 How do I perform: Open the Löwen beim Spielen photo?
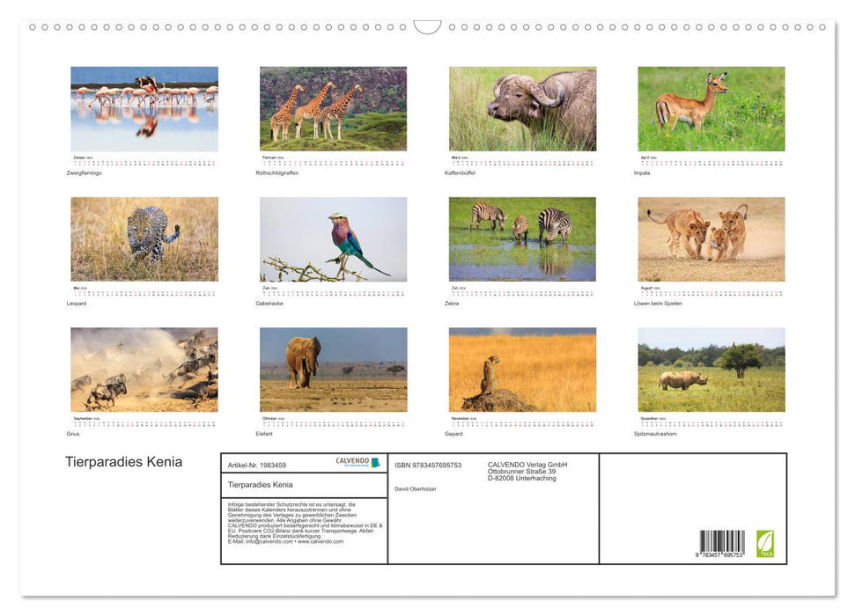tap(711, 239)
